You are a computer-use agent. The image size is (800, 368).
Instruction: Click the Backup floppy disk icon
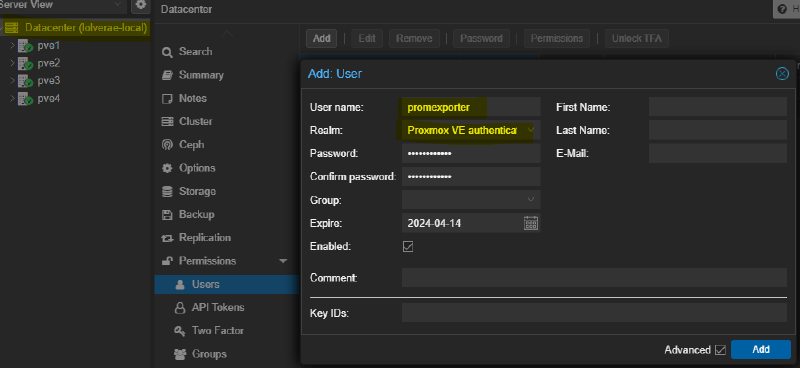(x=167, y=214)
